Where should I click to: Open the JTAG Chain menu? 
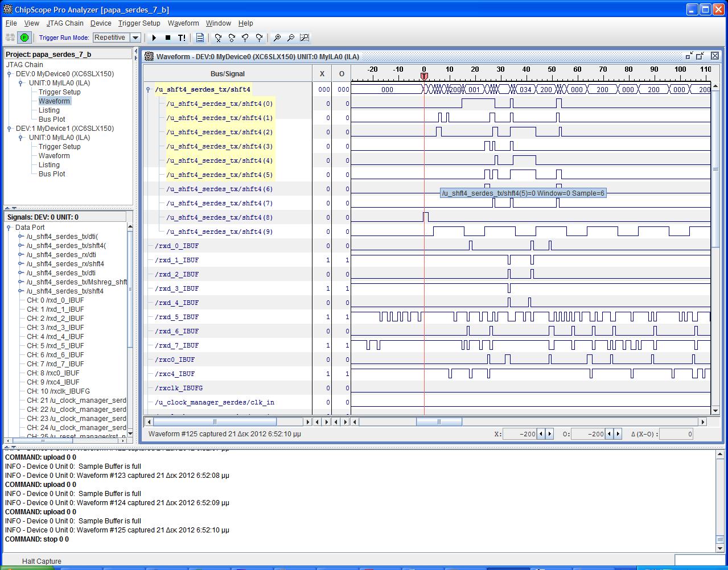click(65, 23)
